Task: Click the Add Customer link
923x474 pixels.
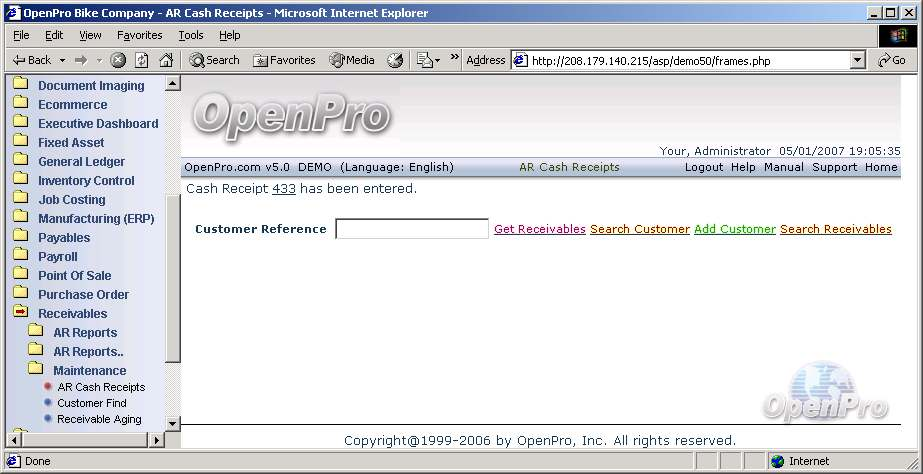Action: (734, 229)
